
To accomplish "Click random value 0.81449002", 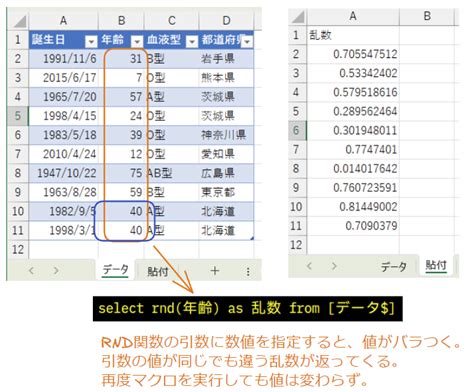I will [353, 207].
